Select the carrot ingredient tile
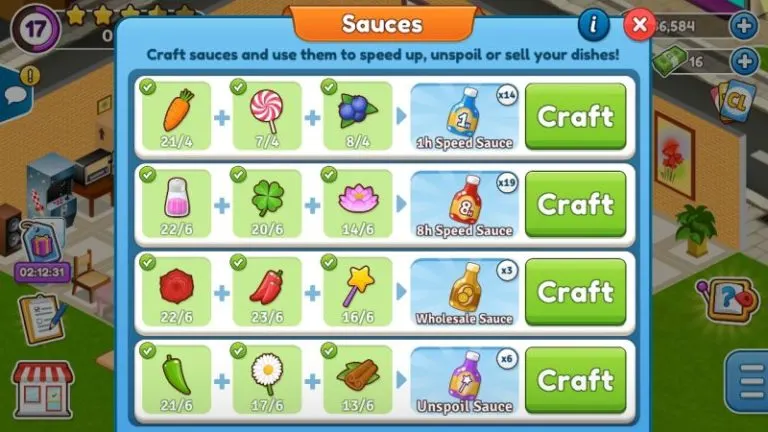This screenshot has width=768, height=432. [x=176, y=116]
